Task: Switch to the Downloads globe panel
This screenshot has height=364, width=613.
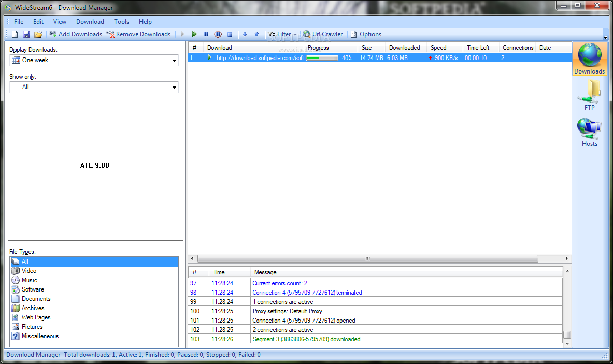Action: click(x=590, y=59)
